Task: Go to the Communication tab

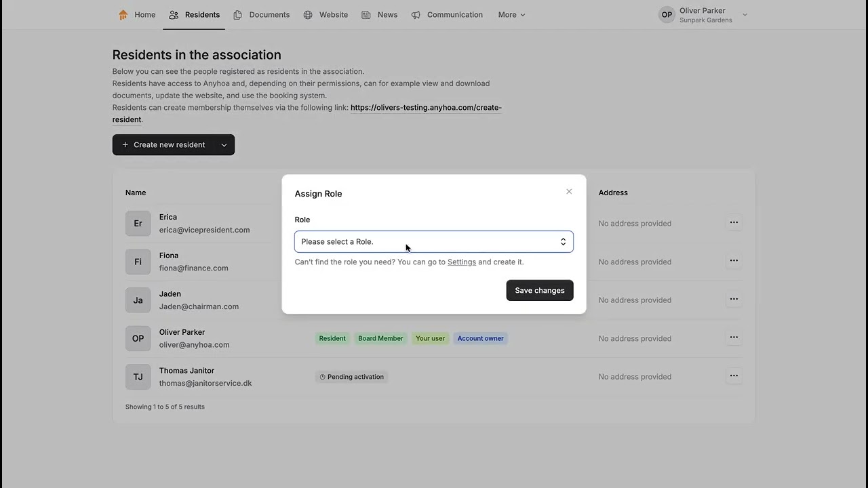Action: click(454, 15)
